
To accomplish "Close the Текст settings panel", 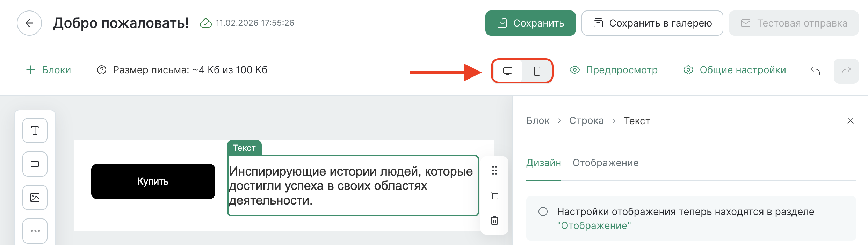I will coord(851,121).
